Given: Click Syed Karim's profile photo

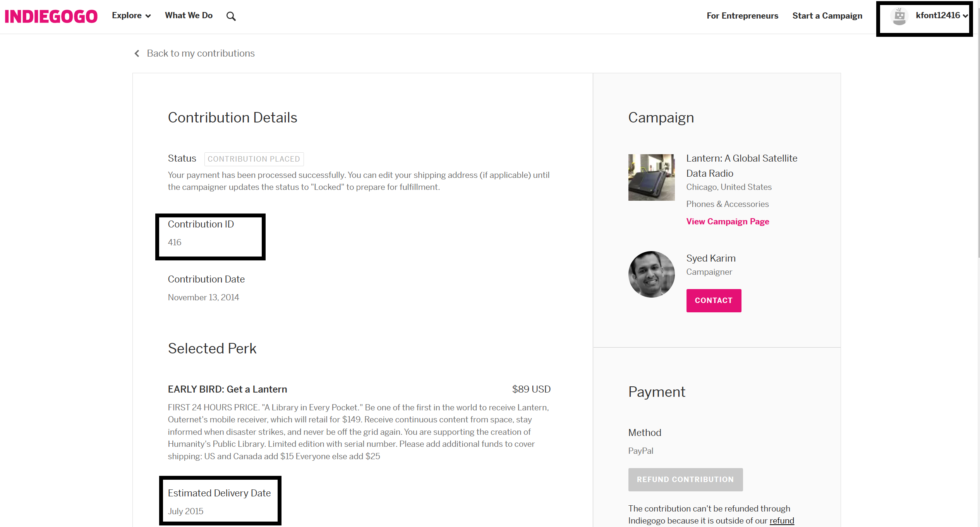Looking at the screenshot, I should pos(651,274).
